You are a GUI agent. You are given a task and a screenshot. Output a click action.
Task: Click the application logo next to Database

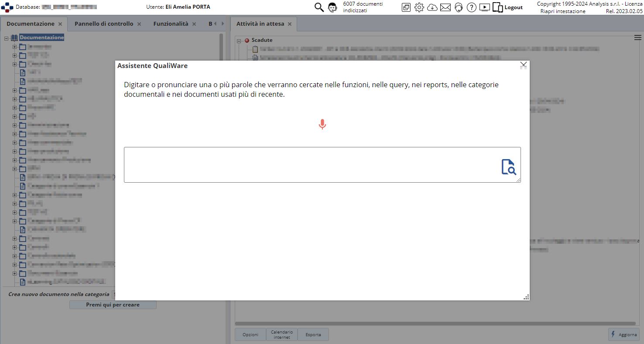pos(7,7)
